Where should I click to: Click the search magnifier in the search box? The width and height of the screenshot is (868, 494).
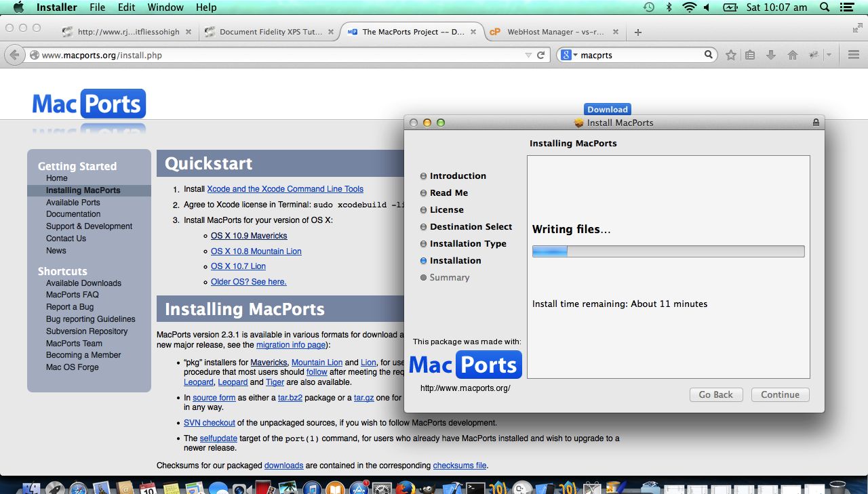(x=708, y=55)
